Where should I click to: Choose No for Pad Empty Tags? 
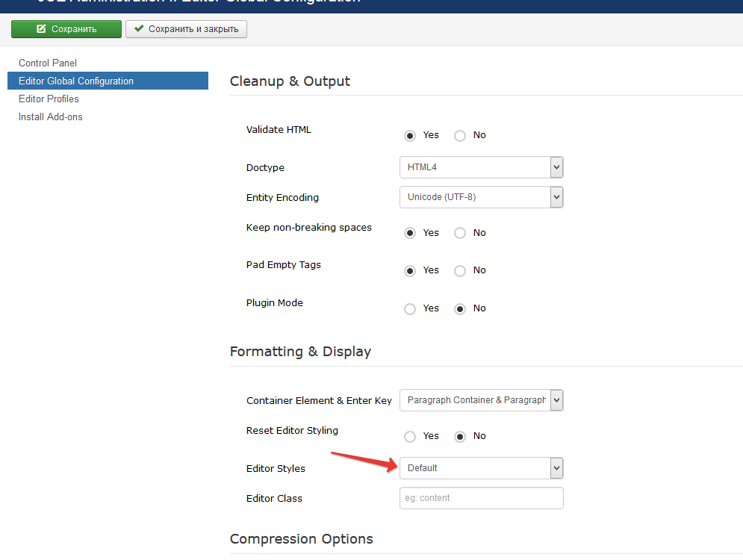[x=460, y=271]
